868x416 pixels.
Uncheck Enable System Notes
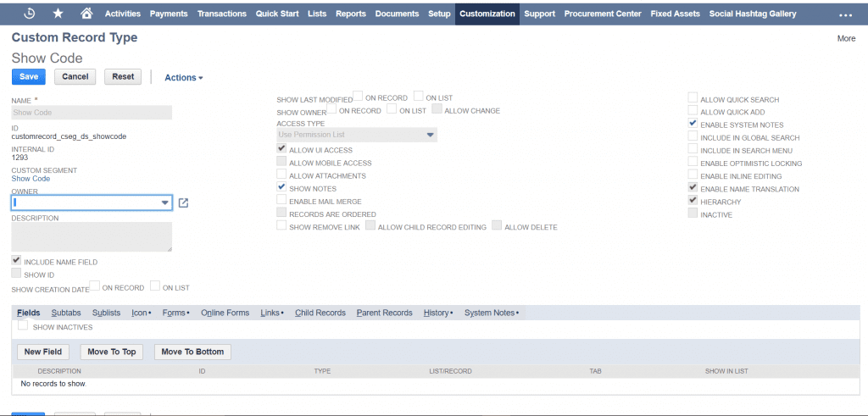[x=693, y=125]
